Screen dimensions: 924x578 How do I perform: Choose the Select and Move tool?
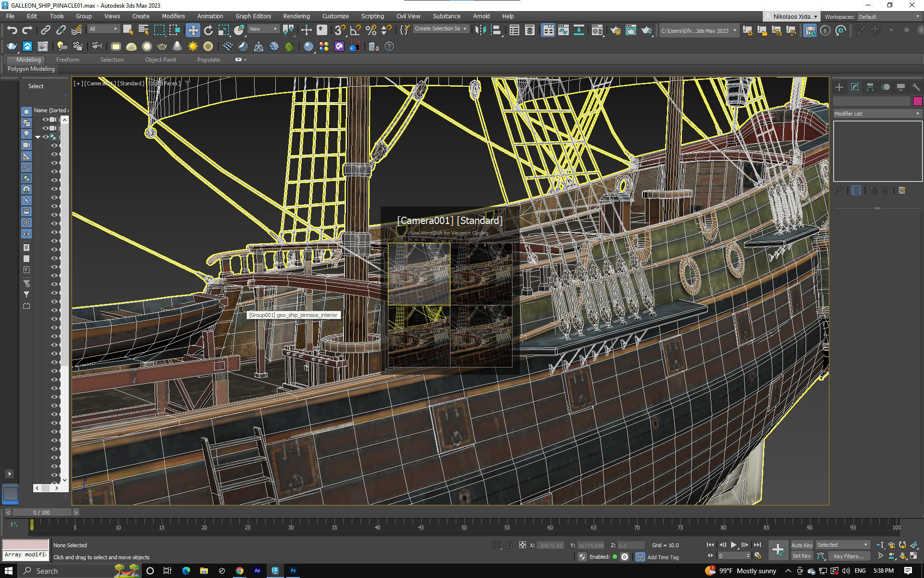click(x=192, y=30)
